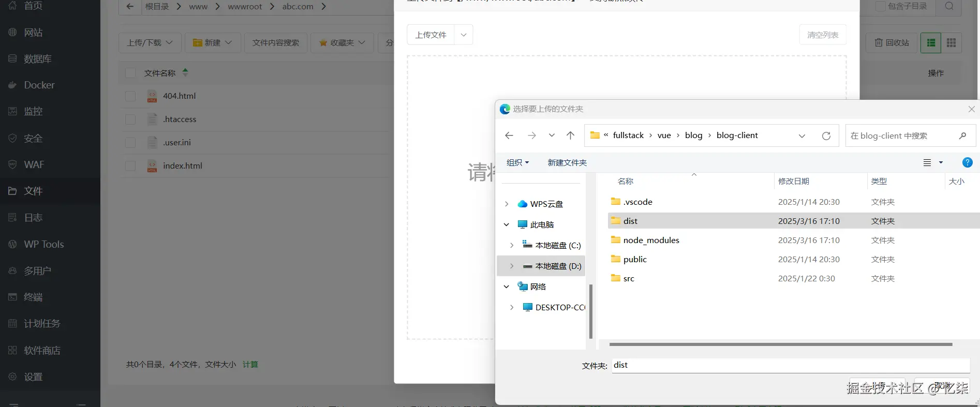Open the 404.html file
Screen dimensions: 980x407
(179, 96)
